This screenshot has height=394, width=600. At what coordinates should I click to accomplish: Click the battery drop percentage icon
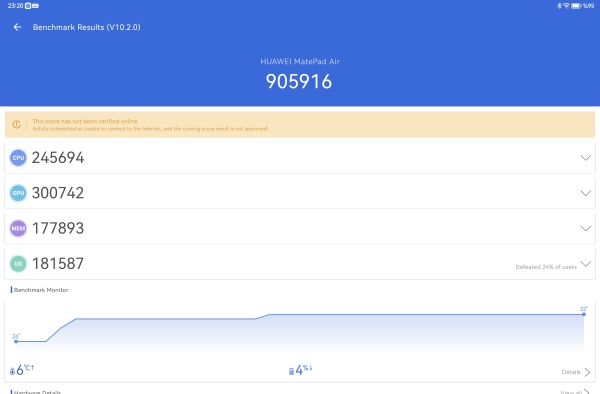pyautogui.click(x=291, y=371)
